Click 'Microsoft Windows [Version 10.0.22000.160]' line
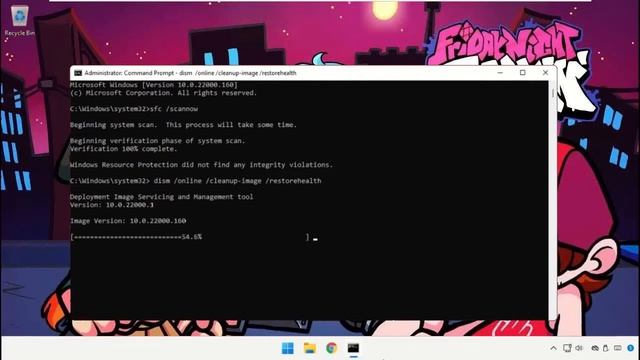This screenshot has height=360, width=640. point(153,85)
